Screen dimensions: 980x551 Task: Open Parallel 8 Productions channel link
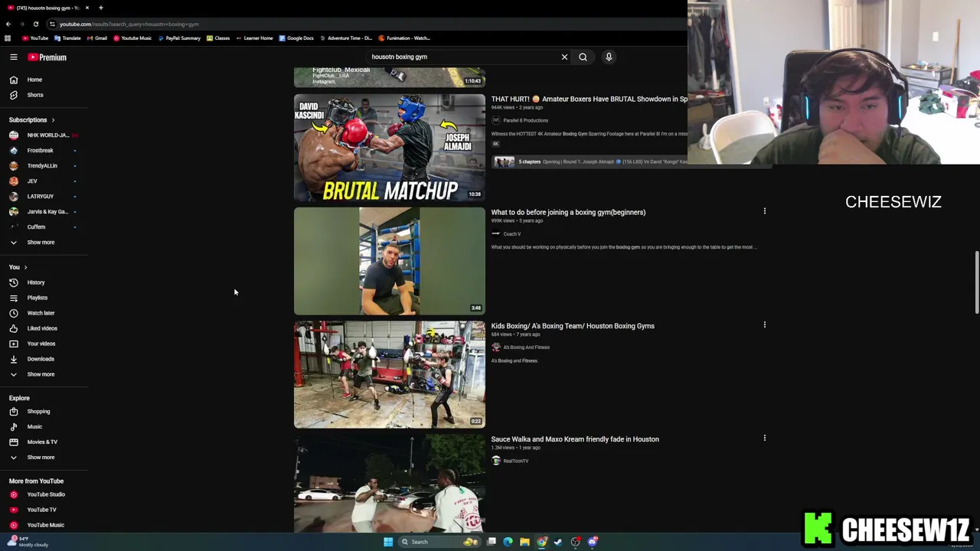[x=526, y=121]
